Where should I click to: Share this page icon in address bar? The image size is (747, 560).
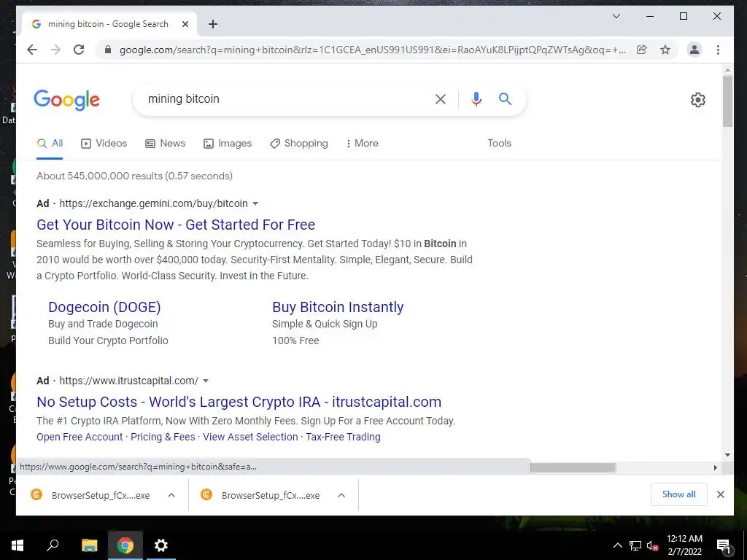tap(642, 50)
